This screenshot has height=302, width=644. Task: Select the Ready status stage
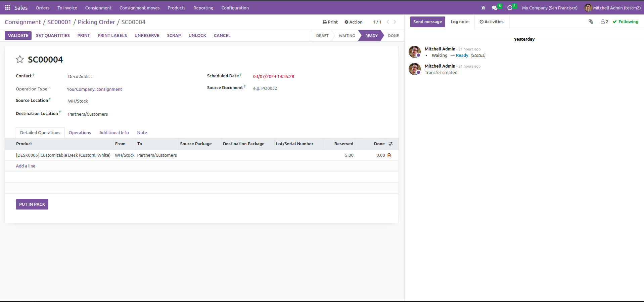point(371,36)
